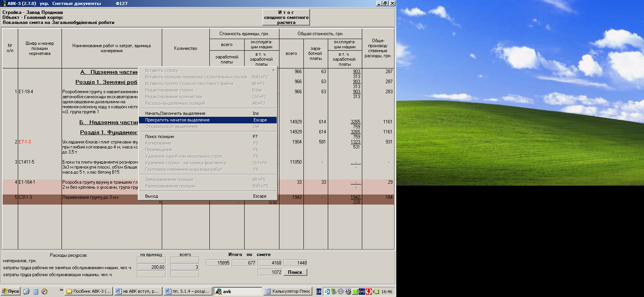Choose Выход in context menu
This screenshot has width=644, height=297.
(208, 196)
